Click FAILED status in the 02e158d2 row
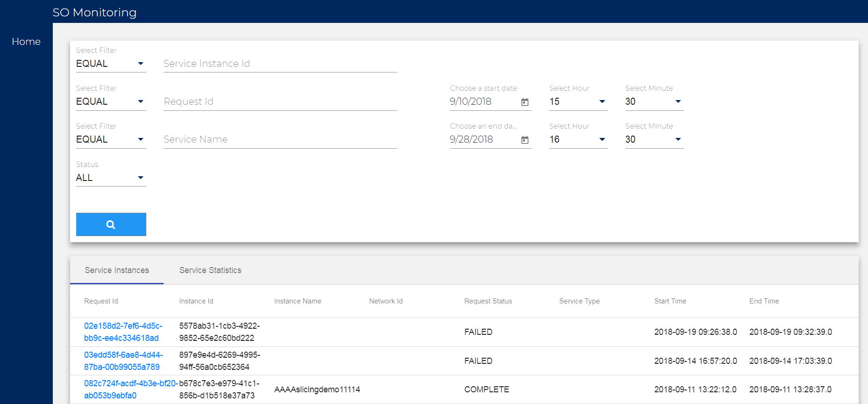This screenshot has width=868, height=404. tap(478, 332)
